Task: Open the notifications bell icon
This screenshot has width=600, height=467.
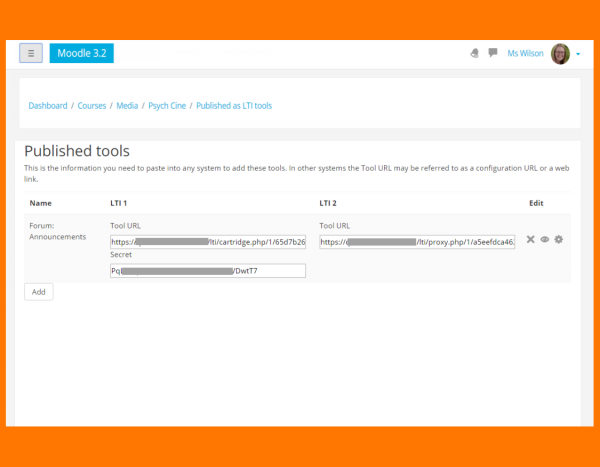Action: [474, 54]
